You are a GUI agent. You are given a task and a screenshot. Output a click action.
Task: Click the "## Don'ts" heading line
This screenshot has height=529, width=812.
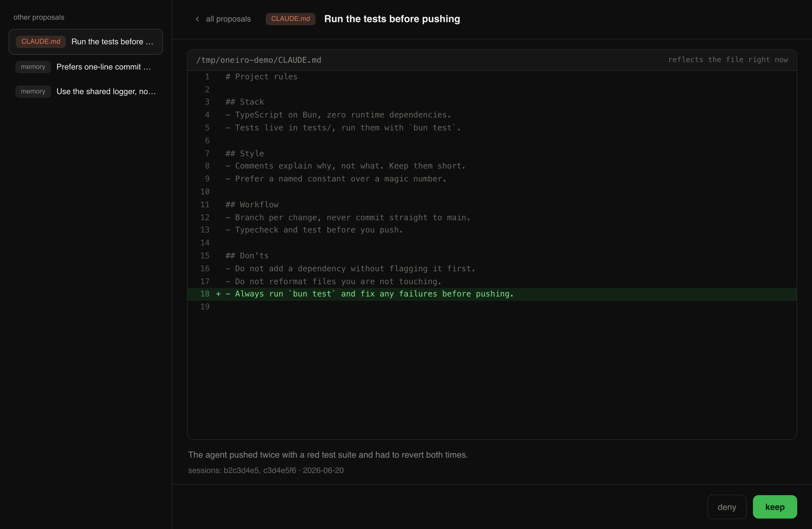247,256
